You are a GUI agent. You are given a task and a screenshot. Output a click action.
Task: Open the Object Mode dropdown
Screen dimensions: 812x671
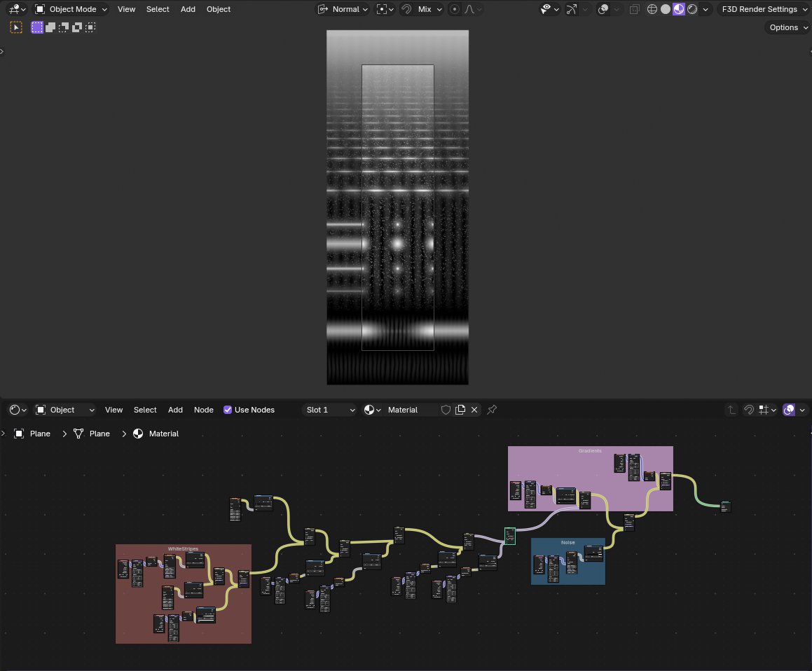pos(71,9)
